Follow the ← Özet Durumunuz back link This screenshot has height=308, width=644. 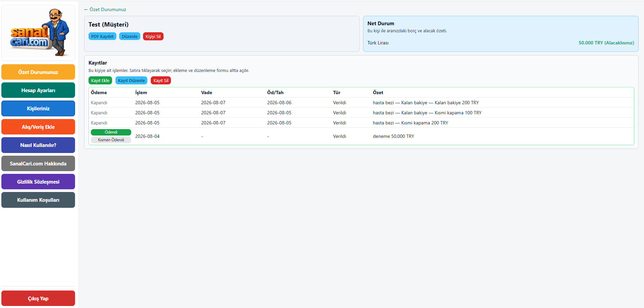click(x=105, y=9)
